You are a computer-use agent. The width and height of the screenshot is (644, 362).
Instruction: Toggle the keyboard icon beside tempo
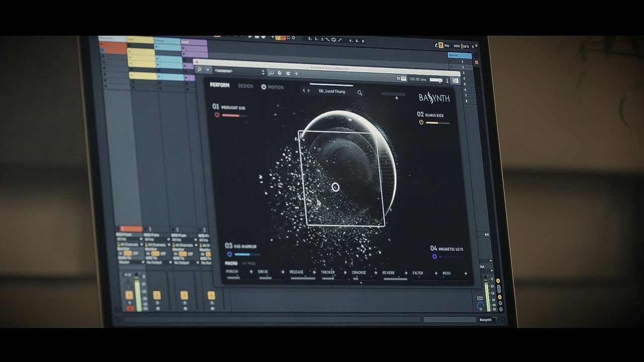click(404, 78)
